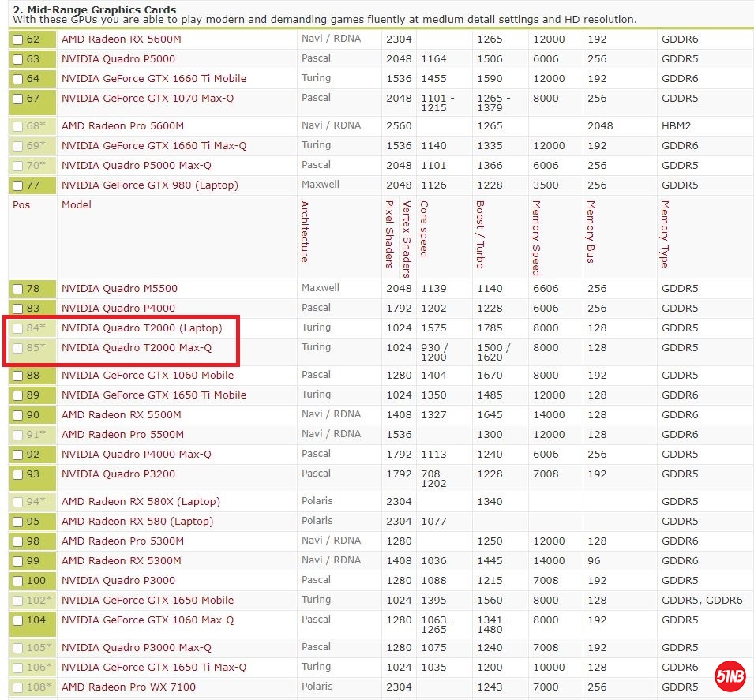Click the NVIDIA Quadro P3000 Max-Q link
This screenshot has width=754, height=700.
click(x=137, y=648)
